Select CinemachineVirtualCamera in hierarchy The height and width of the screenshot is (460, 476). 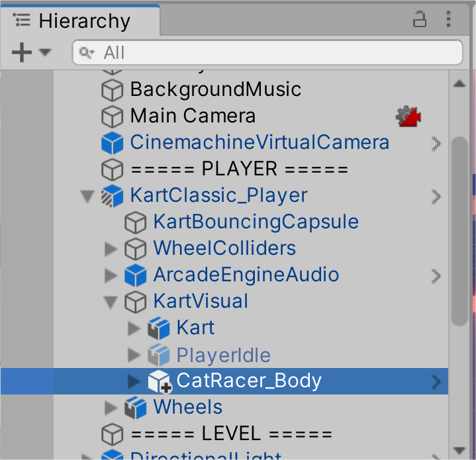pyautogui.click(x=260, y=142)
